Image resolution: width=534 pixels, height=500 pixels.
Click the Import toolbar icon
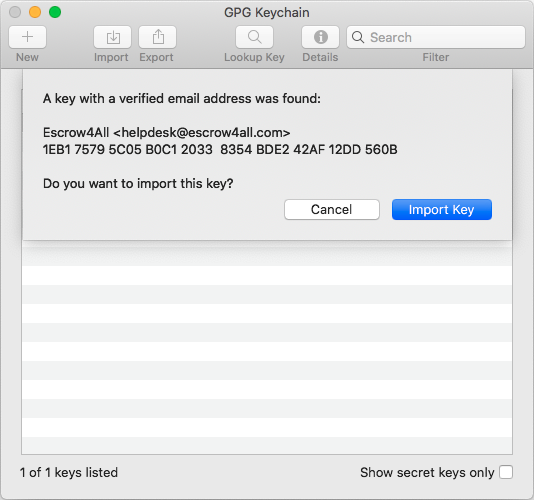pos(112,37)
